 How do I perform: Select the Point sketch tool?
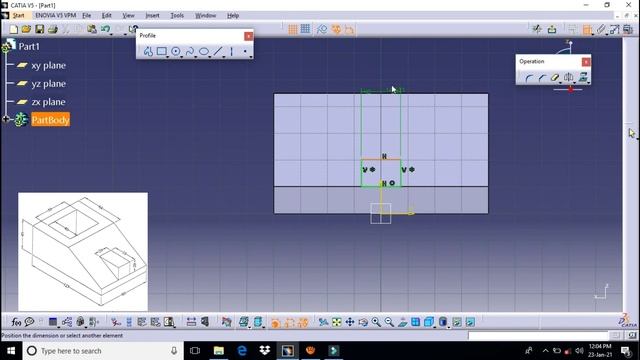(x=245, y=51)
